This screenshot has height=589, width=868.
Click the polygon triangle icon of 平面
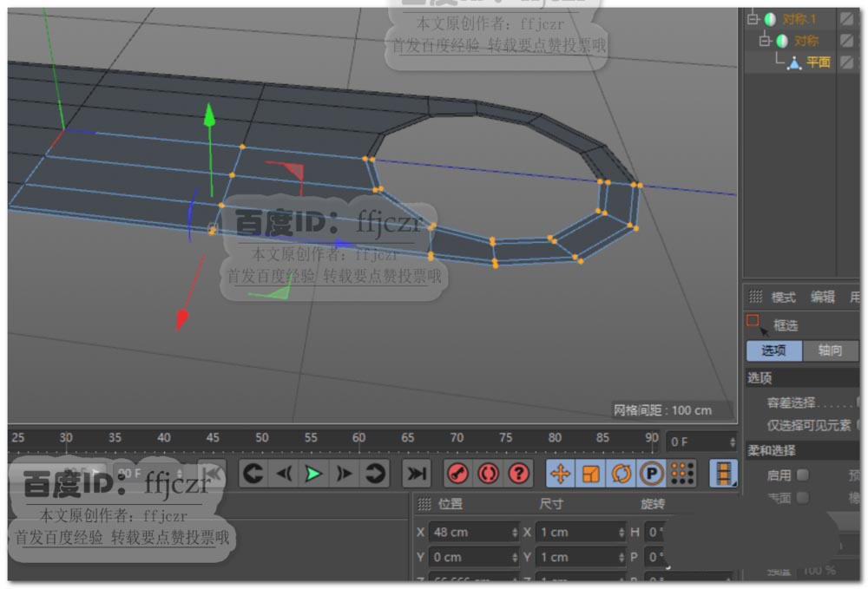pos(795,62)
